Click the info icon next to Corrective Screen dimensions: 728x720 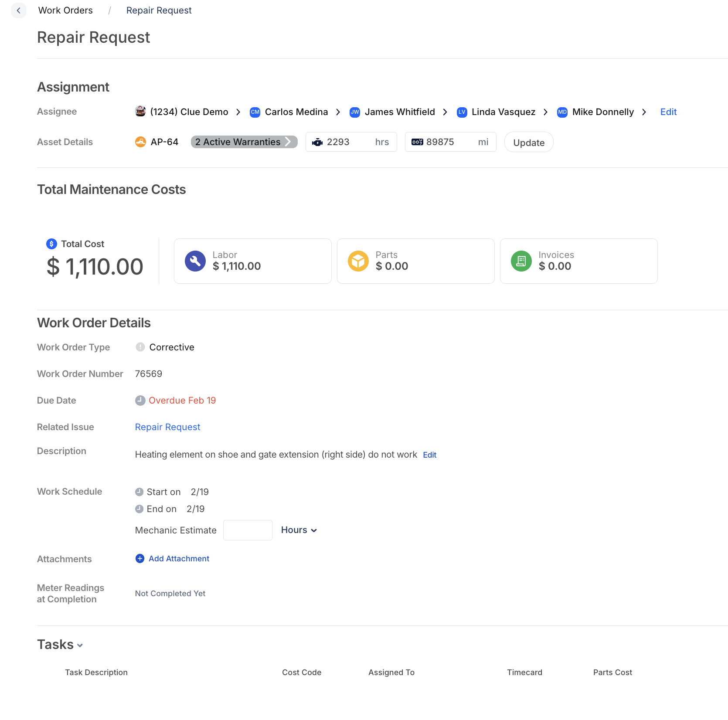140,347
